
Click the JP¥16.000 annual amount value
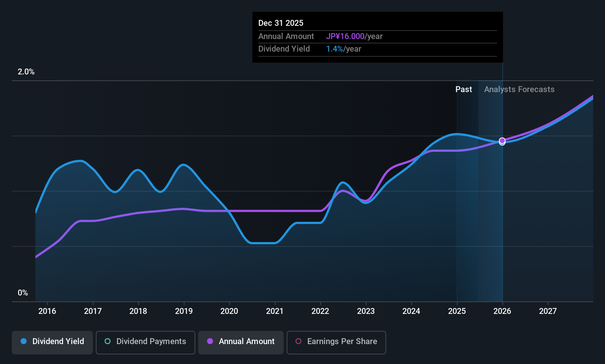tap(345, 36)
